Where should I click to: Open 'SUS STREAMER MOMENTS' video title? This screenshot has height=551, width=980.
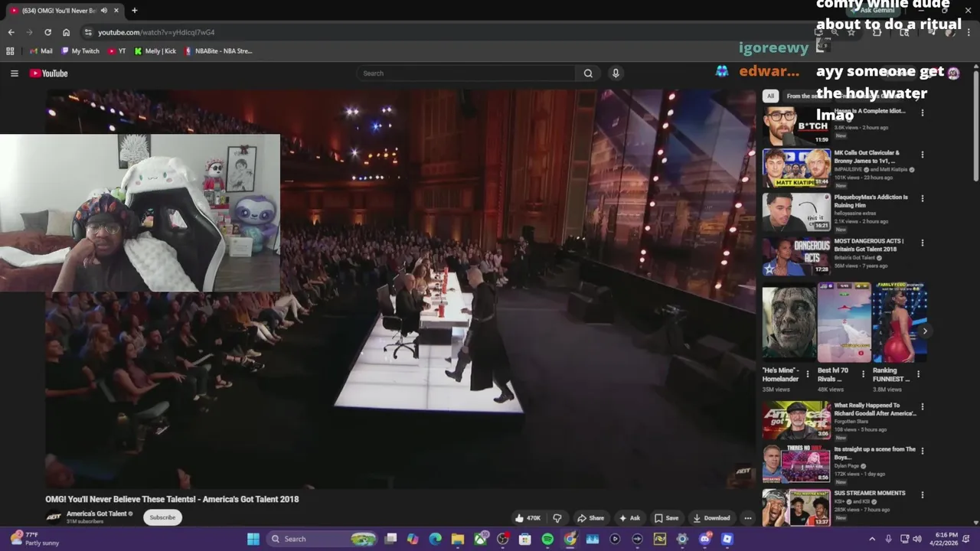[870, 493]
